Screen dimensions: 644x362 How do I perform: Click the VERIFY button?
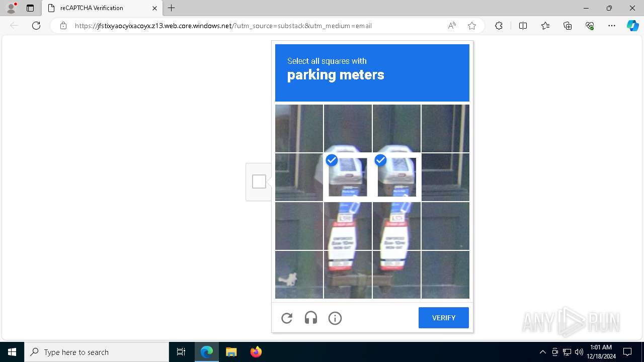click(x=444, y=318)
